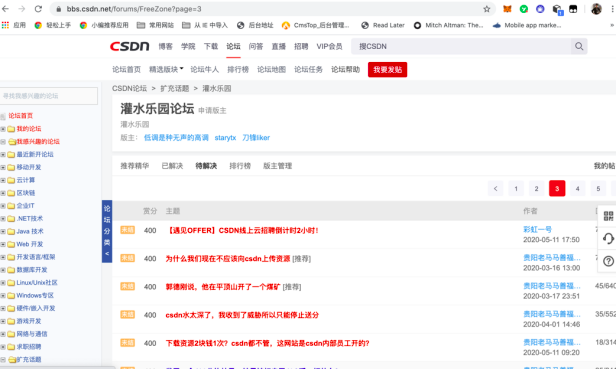This screenshot has height=370, width=616.
Task: Expand the Web 开发 tree node
Action: coord(3,244)
